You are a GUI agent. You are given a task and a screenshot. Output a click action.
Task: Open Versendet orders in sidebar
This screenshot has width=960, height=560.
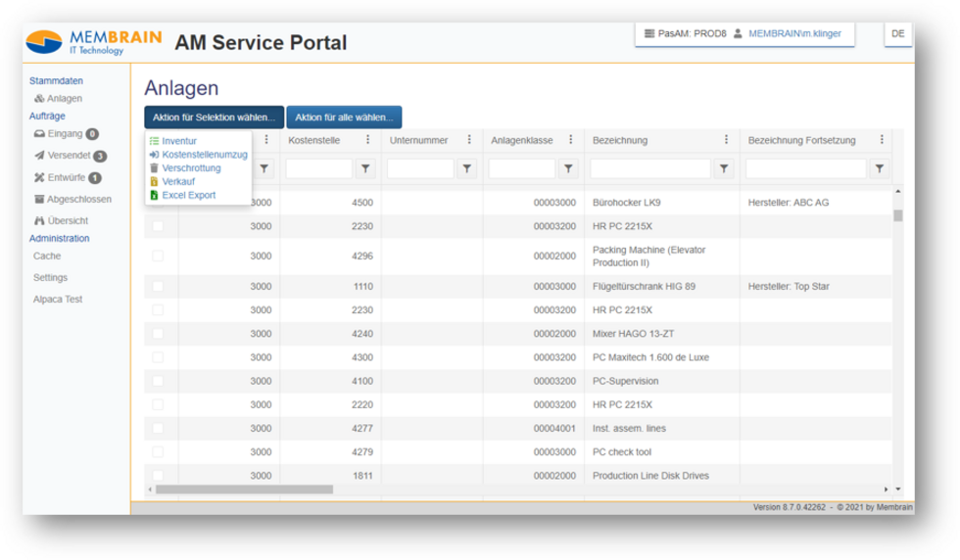pyautogui.click(x=69, y=156)
